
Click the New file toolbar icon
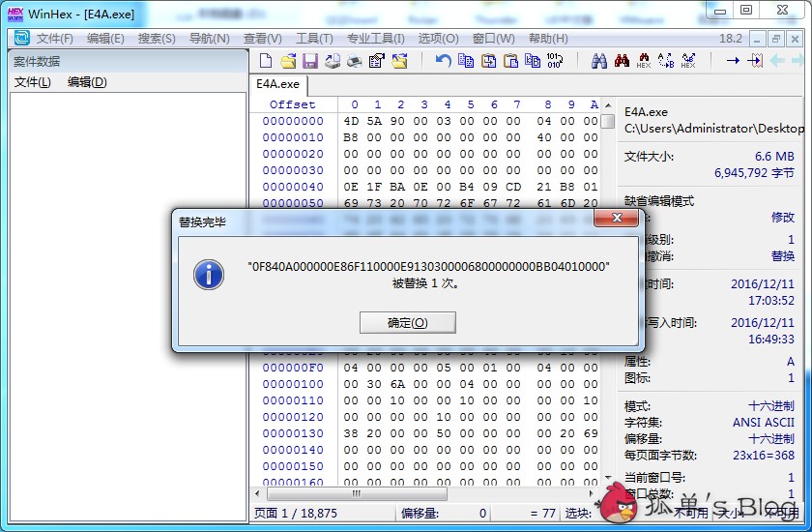point(266,61)
